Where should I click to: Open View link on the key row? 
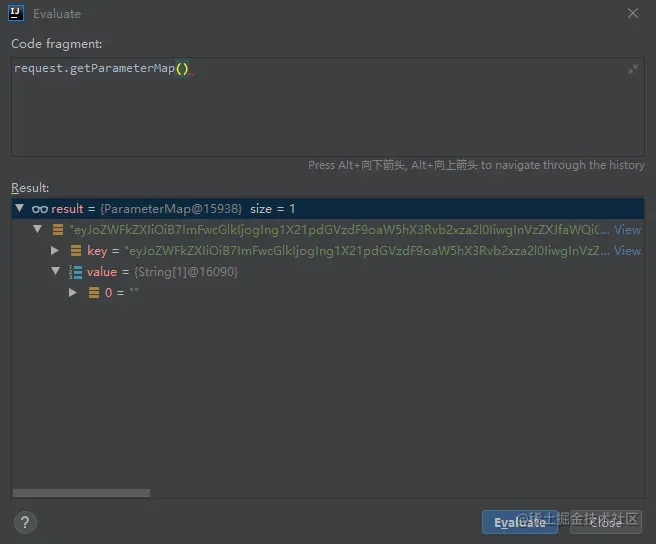click(x=627, y=251)
